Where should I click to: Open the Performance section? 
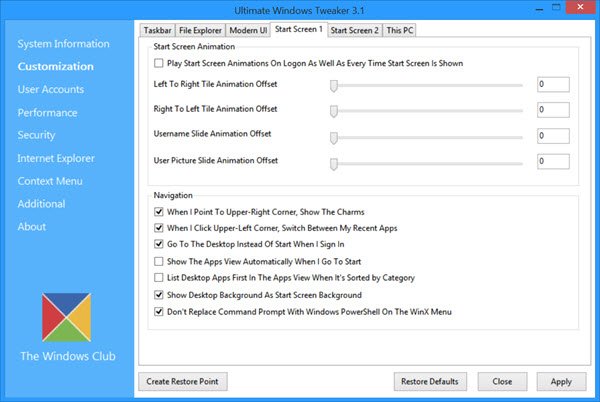(x=47, y=112)
